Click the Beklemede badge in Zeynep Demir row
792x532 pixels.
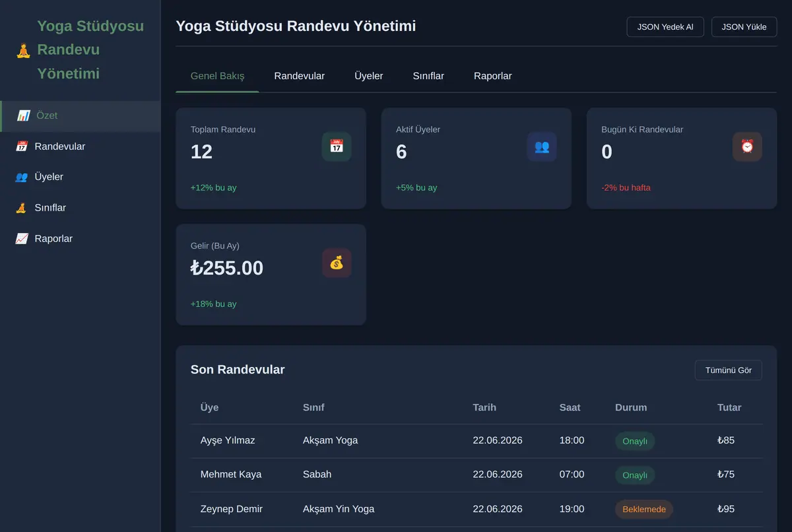coord(644,510)
